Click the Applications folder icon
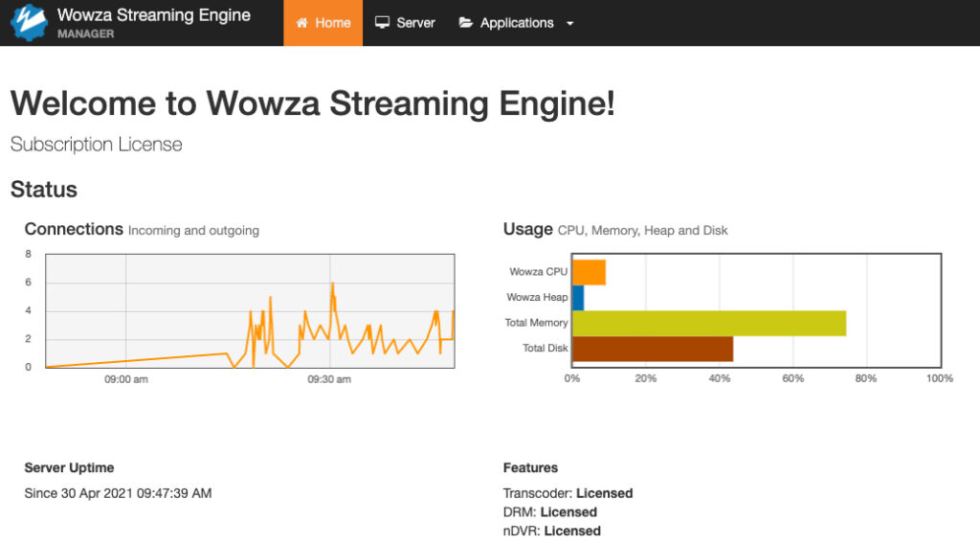Screen dimensions: 980x544 click(x=466, y=23)
